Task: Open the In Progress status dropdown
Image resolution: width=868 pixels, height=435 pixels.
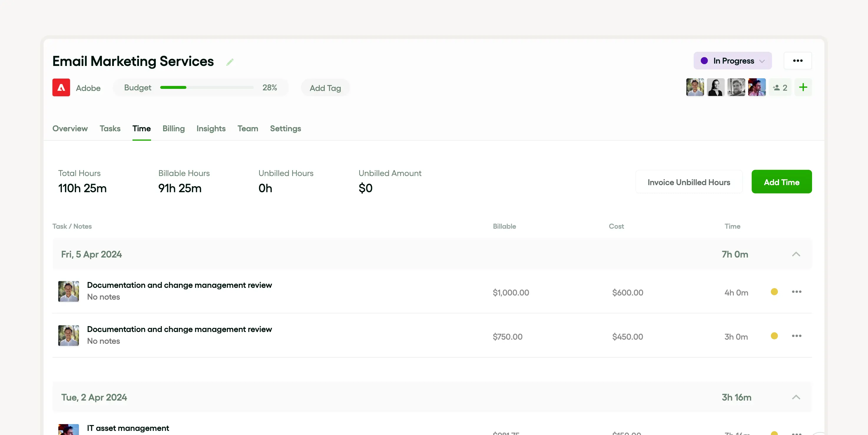Action: tap(732, 61)
